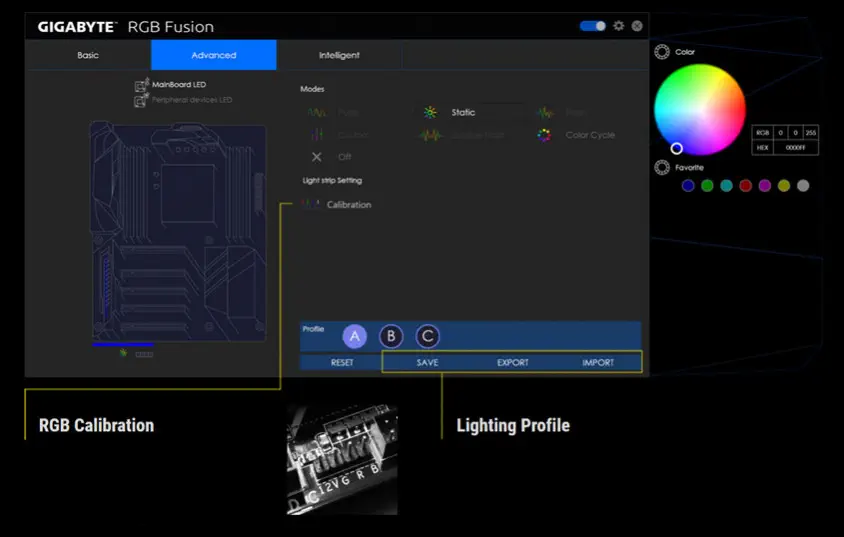The width and height of the screenshot is (844, 537).
Task: Choose lighting profile B
Action: pos(391,336)
